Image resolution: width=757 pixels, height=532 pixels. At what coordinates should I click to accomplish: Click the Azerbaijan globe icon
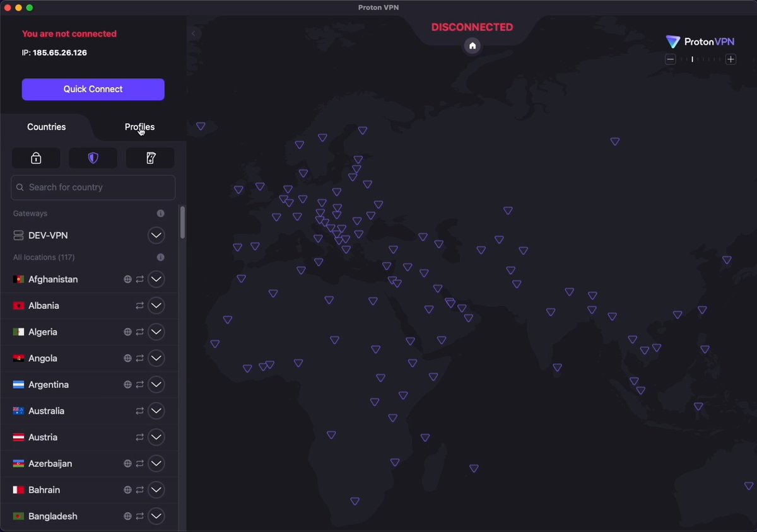point(127,463)
